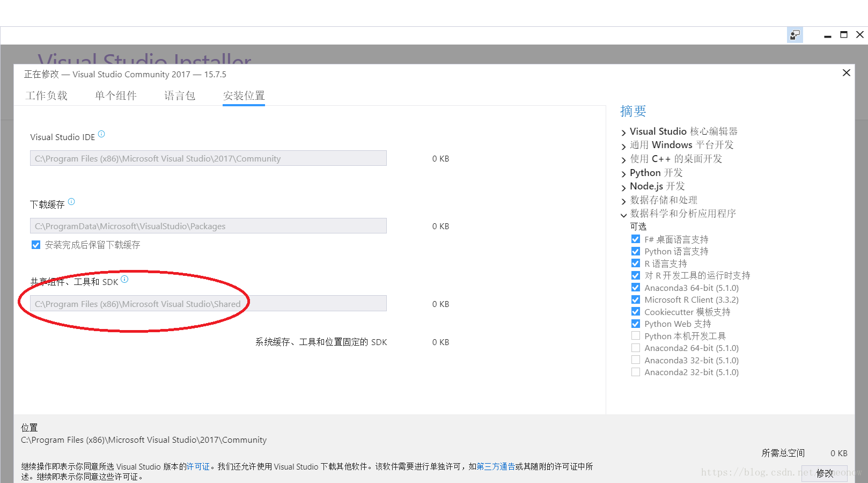Click the 可选 label in summary
The image size is (868, 483).
click(638, 226)
